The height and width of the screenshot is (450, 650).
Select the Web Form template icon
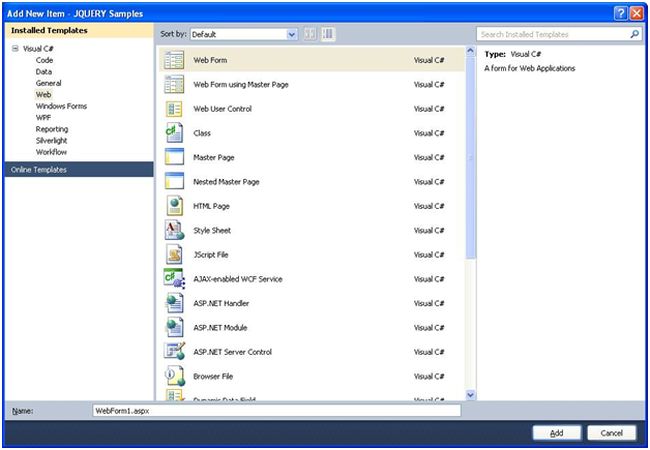click(174, 60)
